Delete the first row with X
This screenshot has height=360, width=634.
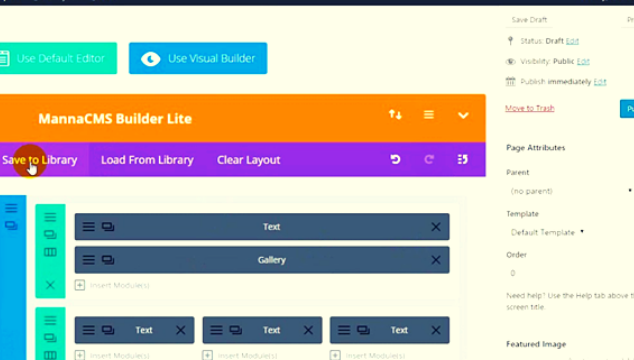click(50, 285)
